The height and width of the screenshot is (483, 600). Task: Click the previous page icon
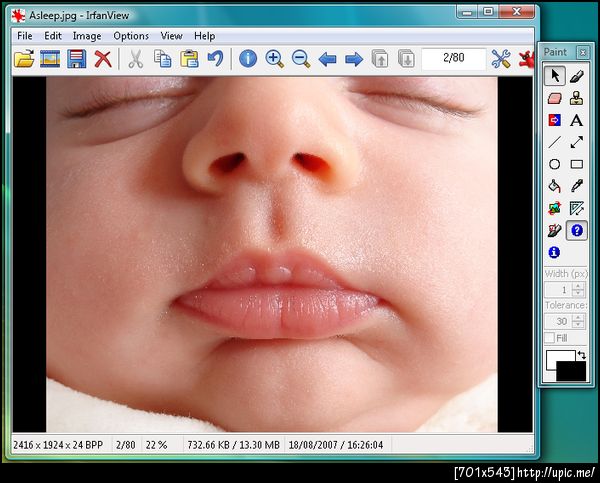tap(380, 59)
